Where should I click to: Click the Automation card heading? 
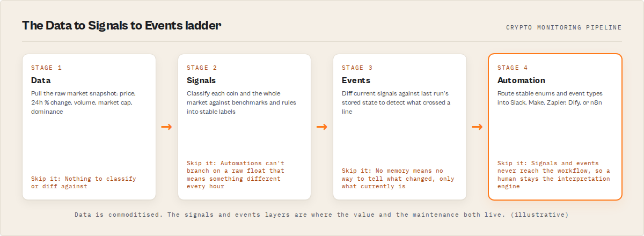coord(521,80)
